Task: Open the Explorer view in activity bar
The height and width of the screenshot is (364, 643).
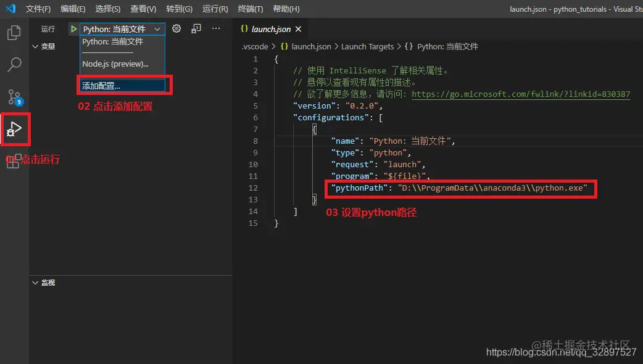Action: pyautogui.click(x=14, y=33)
